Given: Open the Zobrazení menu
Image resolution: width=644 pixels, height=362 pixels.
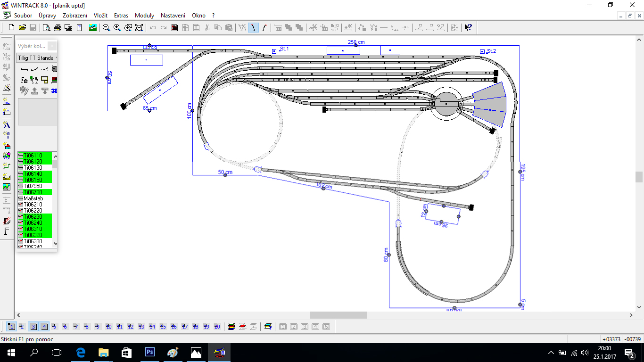Looking at the screenshot, I should coord(75,16).
